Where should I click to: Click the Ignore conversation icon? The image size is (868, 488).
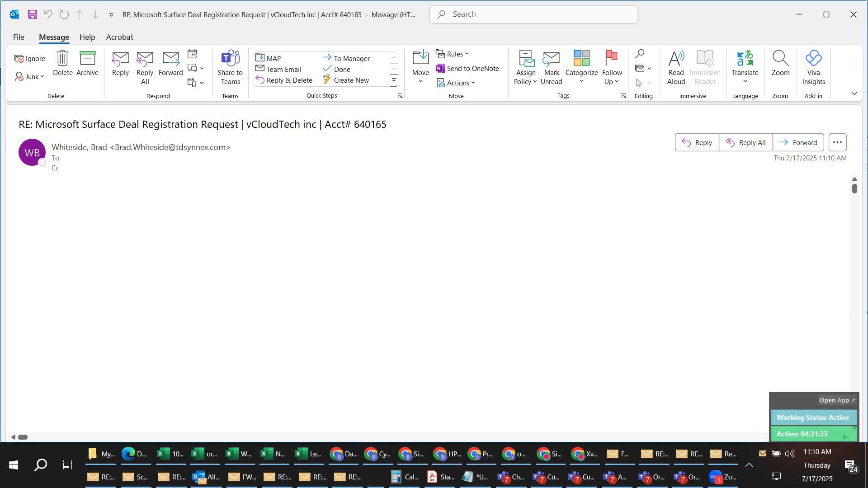pos(30,58)
